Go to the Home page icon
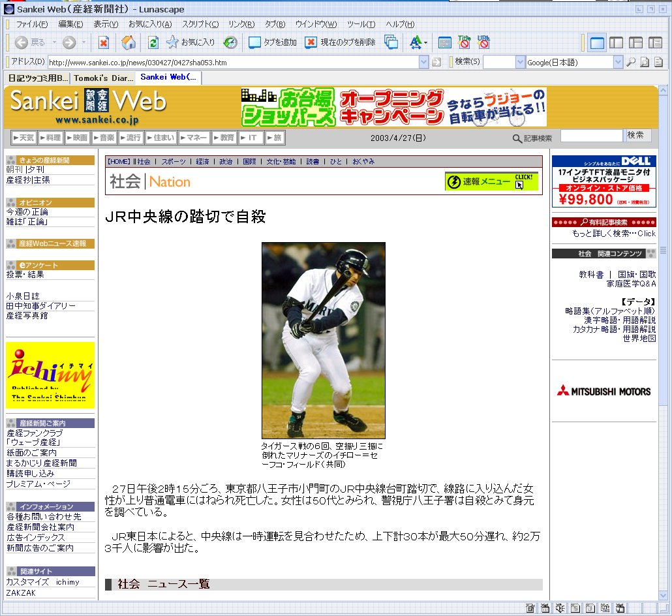 click(x=129, y=43)
